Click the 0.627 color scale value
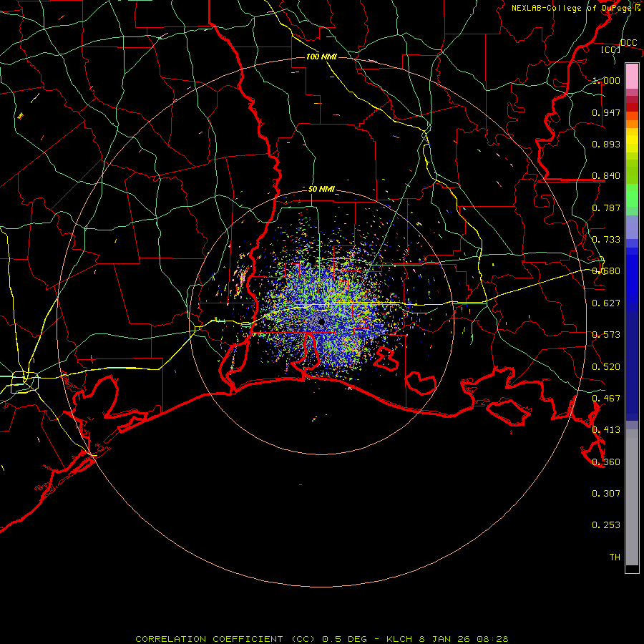 click(x=606, y=303)
